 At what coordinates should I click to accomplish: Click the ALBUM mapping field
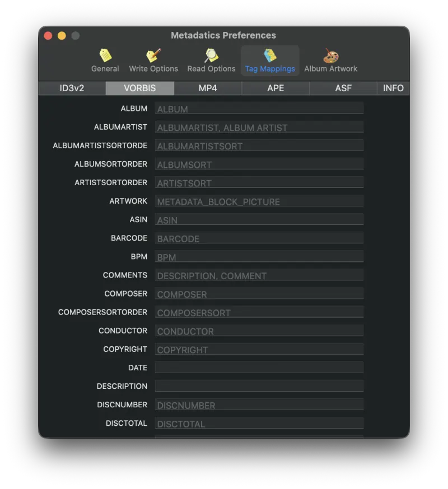259,108
